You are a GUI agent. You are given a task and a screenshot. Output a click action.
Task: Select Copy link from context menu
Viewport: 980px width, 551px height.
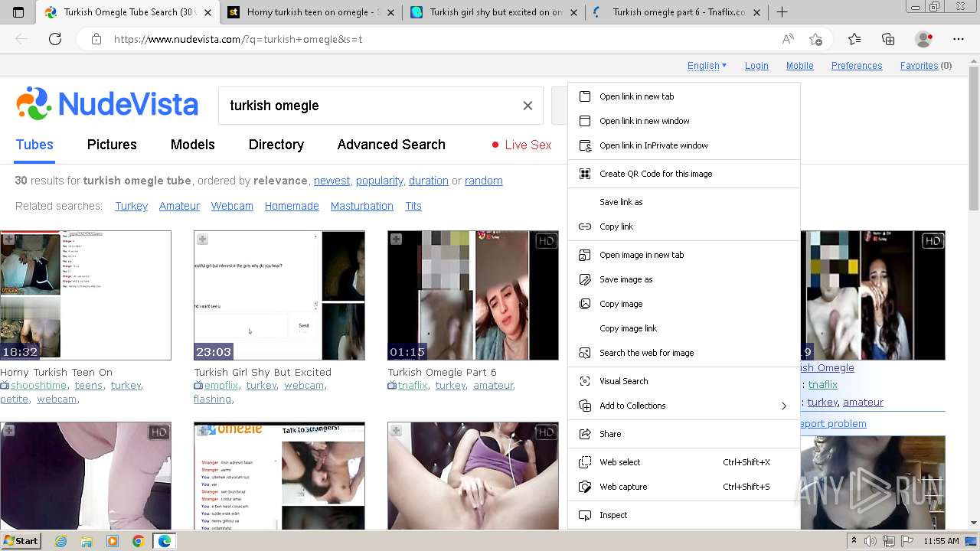coord(684,227)
